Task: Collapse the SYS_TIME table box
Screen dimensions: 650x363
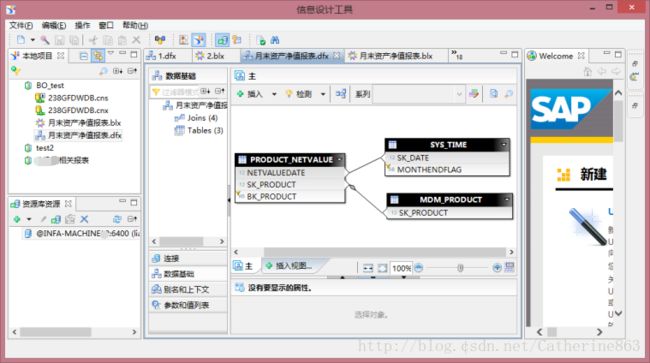Action: tap(504, 144)
